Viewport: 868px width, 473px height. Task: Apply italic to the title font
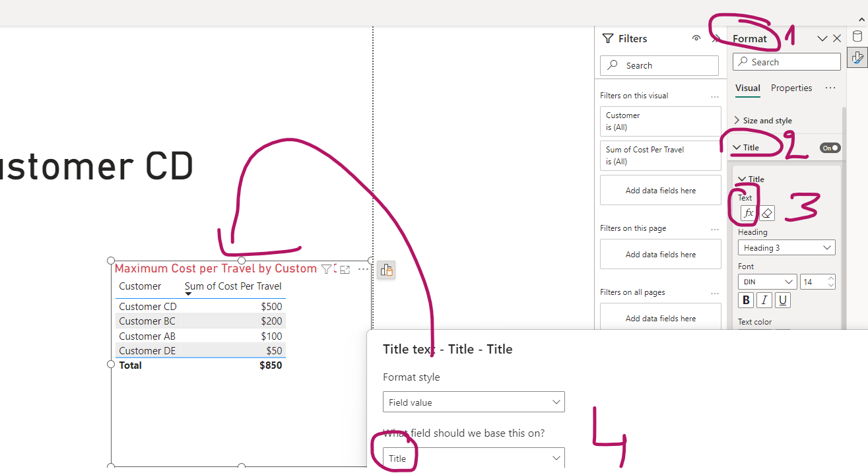tap(764, 300)
